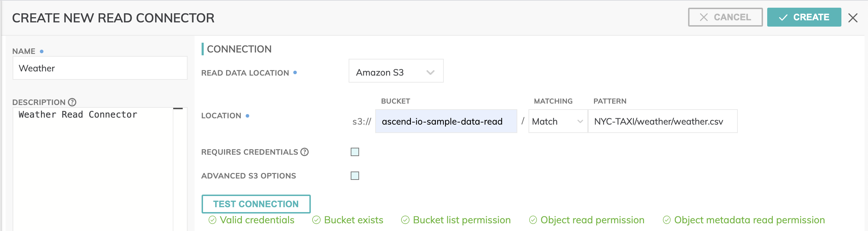Viewport: 868px width, 231px height.
Task: Click the chevron arrow beside Amazon S3
Action: [430, 72]
